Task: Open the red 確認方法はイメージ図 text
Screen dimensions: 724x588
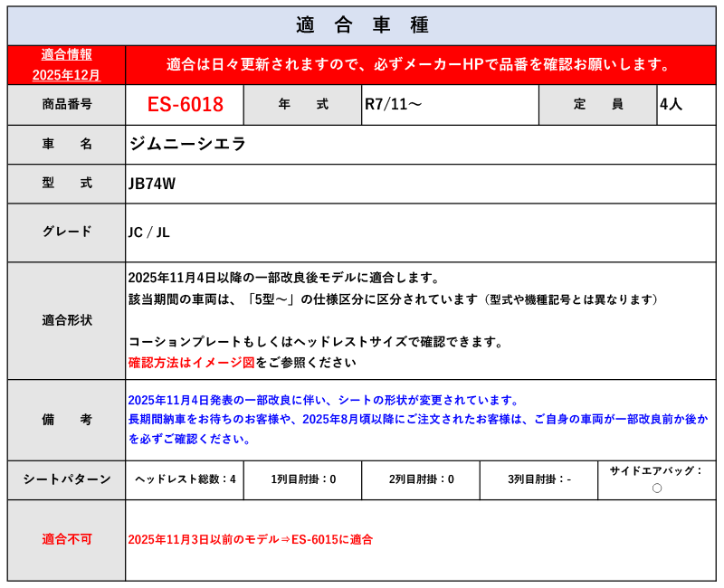Action: pyautogui.click(x=191, y=362)
